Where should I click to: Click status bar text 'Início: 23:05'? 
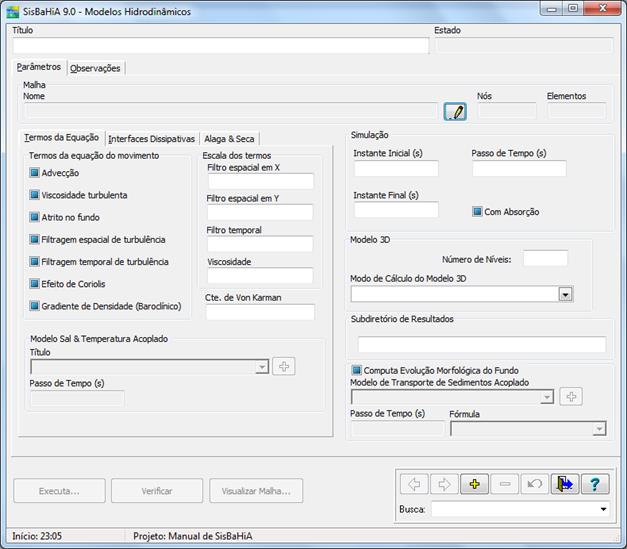click(x=37, y=536)
